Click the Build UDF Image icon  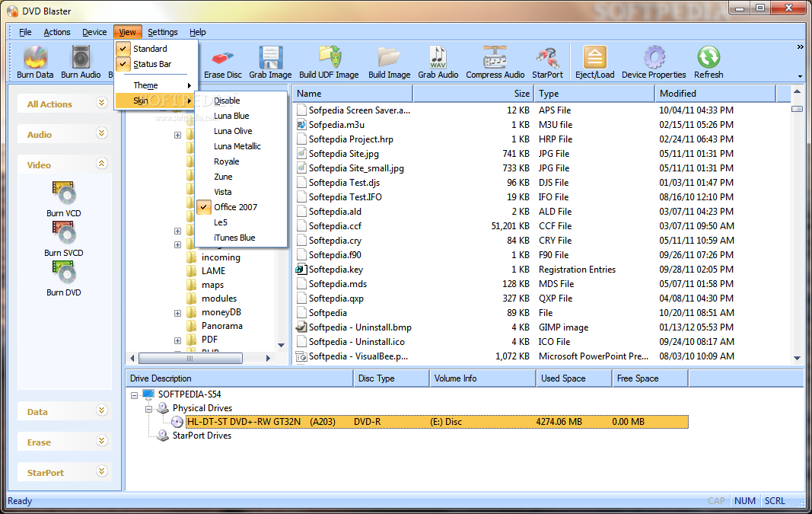click(x=330, y=57)
